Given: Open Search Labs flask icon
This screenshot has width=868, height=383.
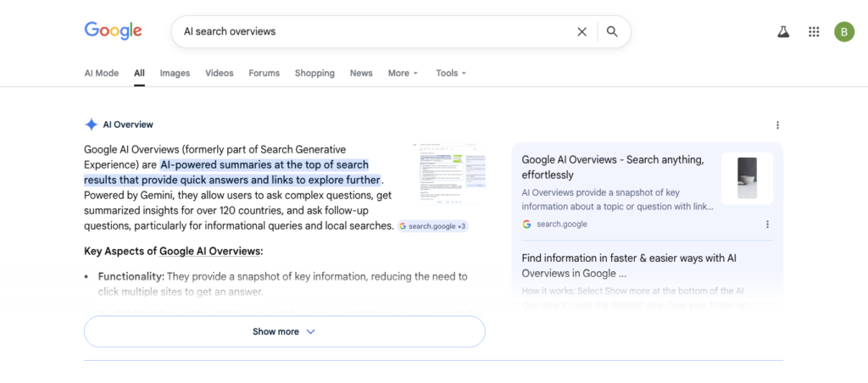Looking at the screenshot, I should click(783, 32).
